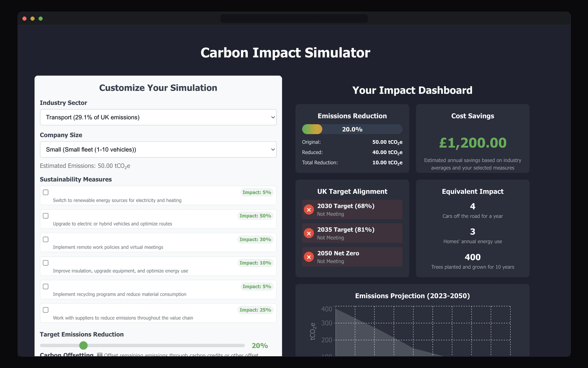
Task: Check the recycling programs measure
Action: click(46, 286)
